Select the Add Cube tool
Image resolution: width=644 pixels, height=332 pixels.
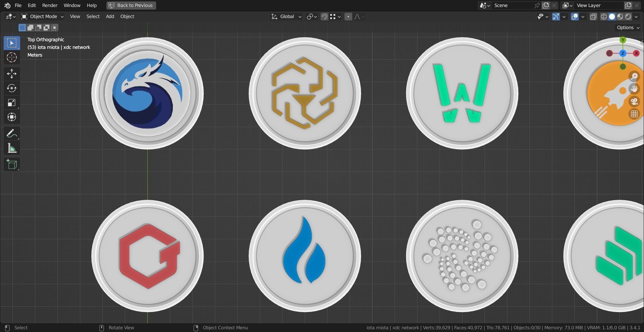12,164
